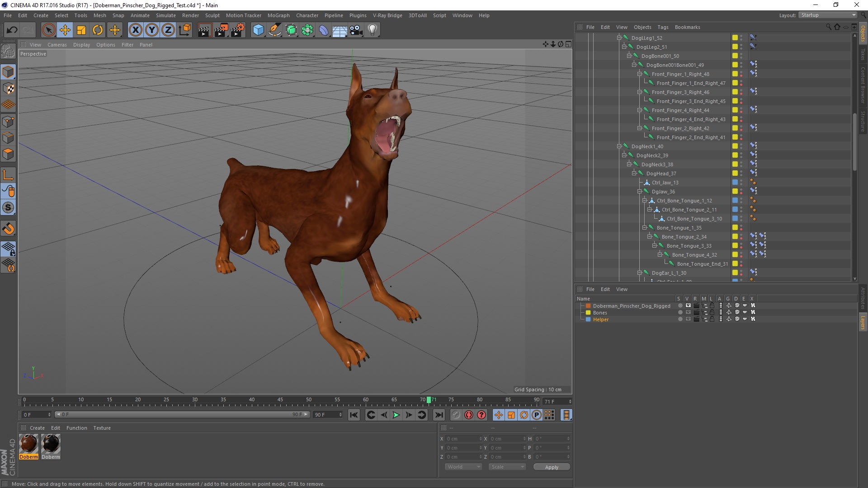Image resolution: width=868 pixels, height=488 pixels.
Task: Add a Cube primitive object
Action: (258, 30)
